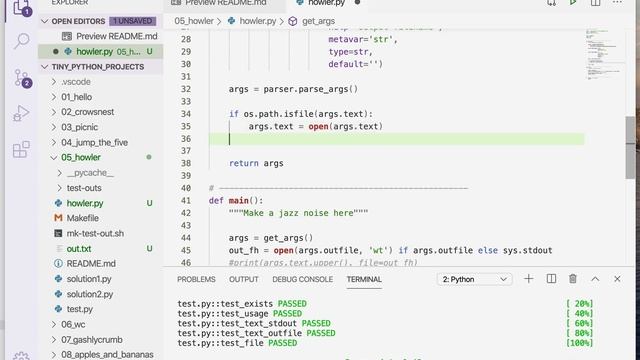The height and width of the screenshot is (360, 640).
Task: Switch to the DEBUG CONSOLE tab
Action: click(302, 279)
